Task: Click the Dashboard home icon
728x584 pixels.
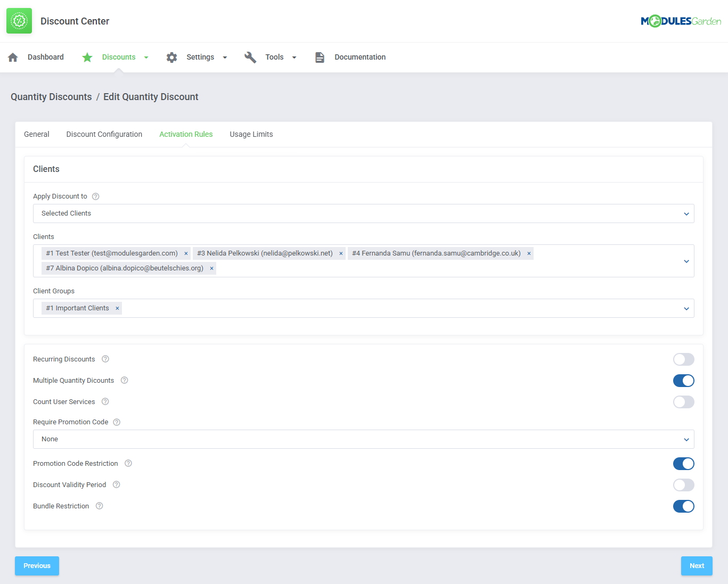Action: pyautogui.click(x=13, y=57)
